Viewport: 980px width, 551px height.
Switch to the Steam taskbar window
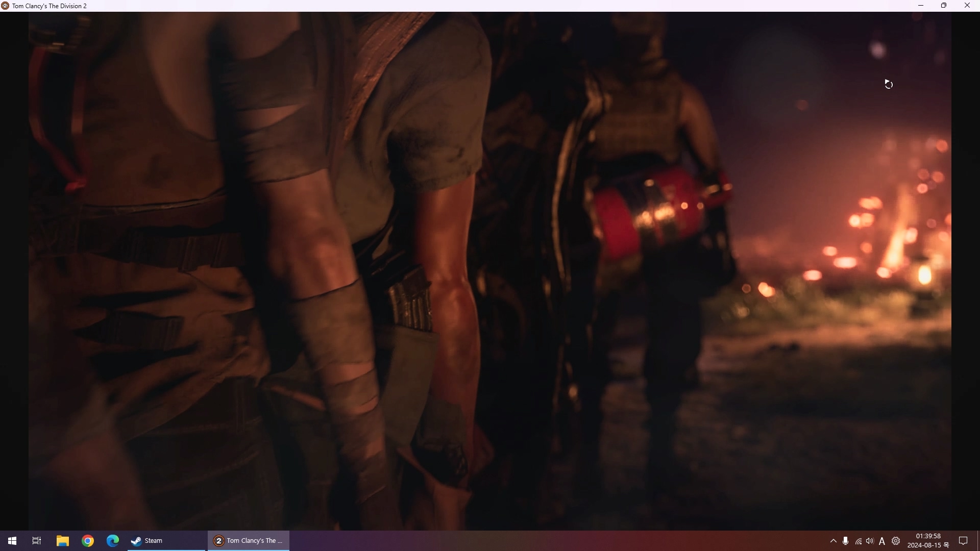click(166, 541)
